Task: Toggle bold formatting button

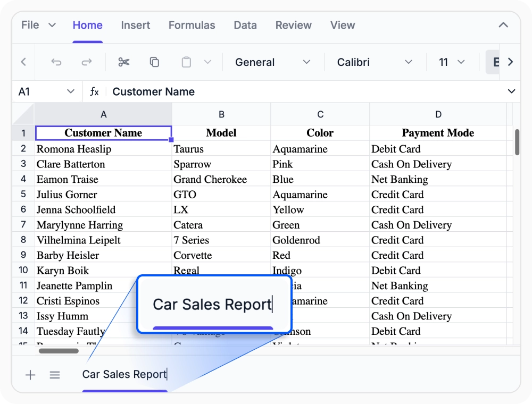Action: 493,62
